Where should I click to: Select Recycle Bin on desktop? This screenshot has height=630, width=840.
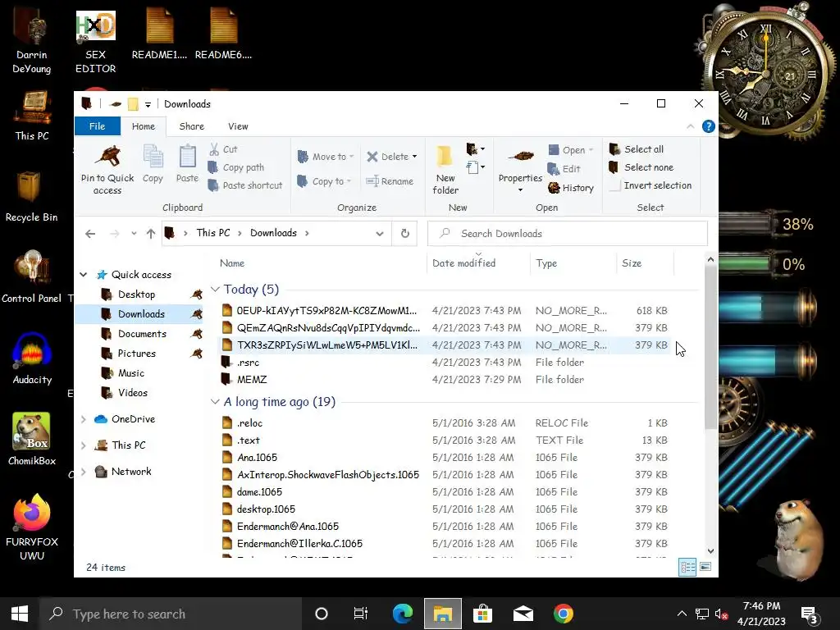pos(31,197)
